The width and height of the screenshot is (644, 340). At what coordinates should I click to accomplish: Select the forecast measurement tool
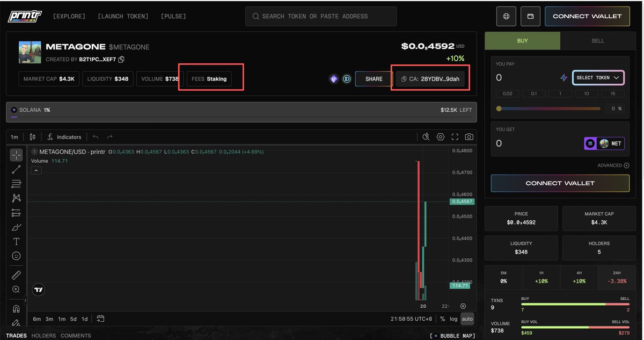click(16, 213)
